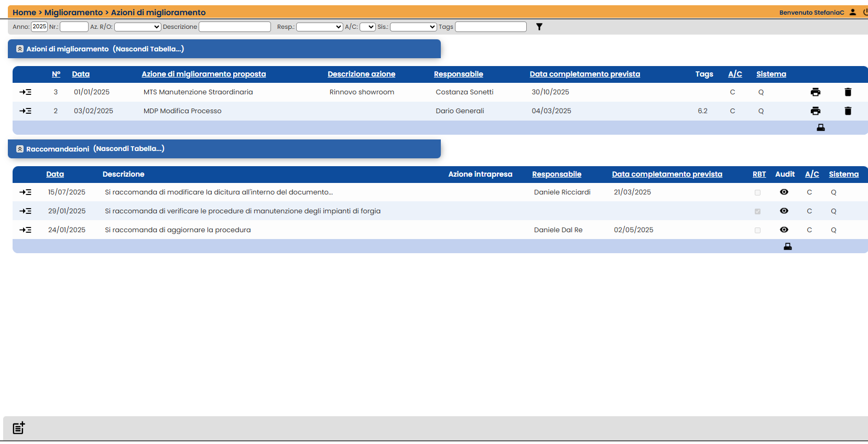Click the user profile icon
868x444 pixels.
click(853, 12)
